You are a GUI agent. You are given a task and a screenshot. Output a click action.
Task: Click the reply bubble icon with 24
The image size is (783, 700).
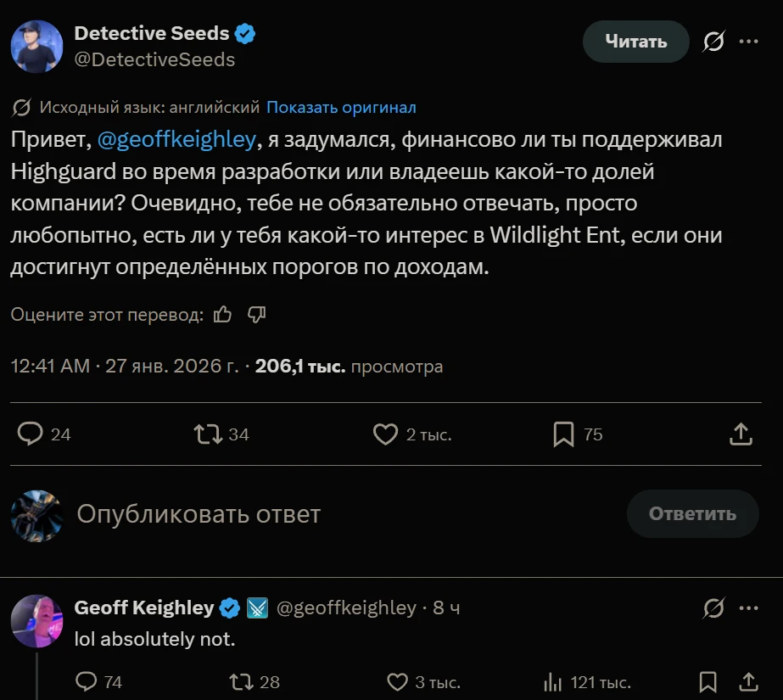31,434
